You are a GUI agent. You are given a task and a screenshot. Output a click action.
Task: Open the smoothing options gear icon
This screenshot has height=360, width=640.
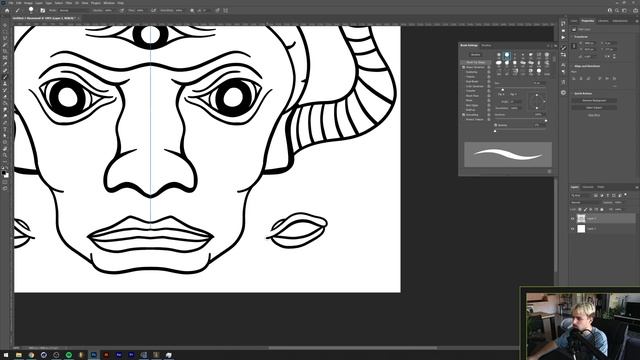click(192, 11)
